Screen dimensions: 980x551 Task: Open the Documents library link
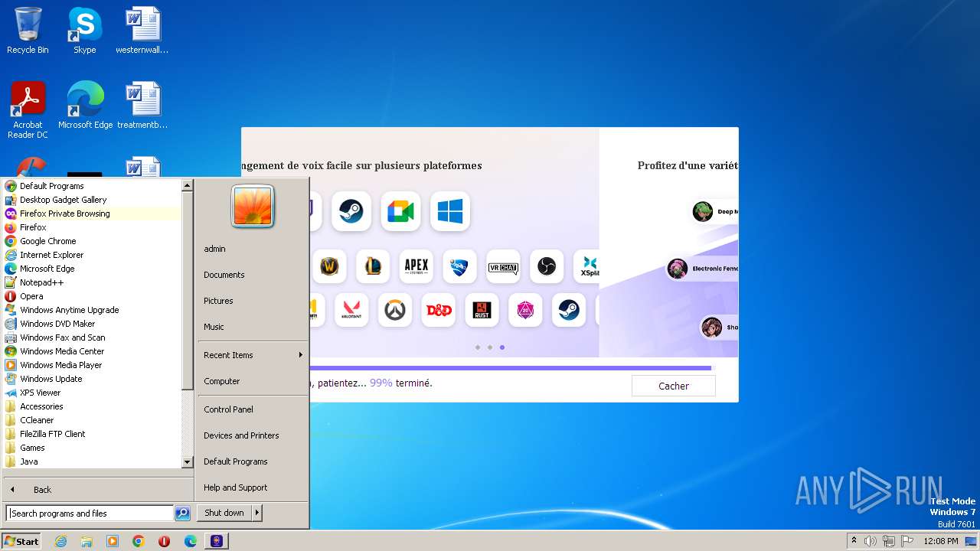(x=253, y=275)
